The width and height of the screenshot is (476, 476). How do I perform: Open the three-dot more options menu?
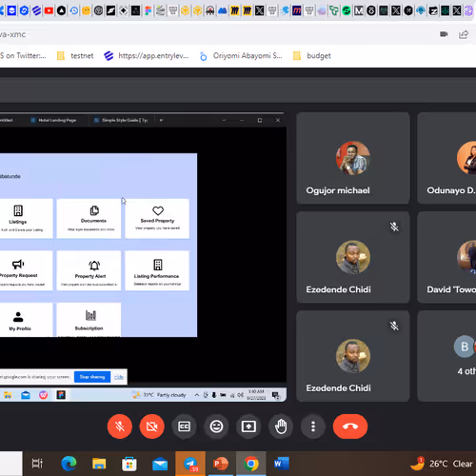click(313, 426)
